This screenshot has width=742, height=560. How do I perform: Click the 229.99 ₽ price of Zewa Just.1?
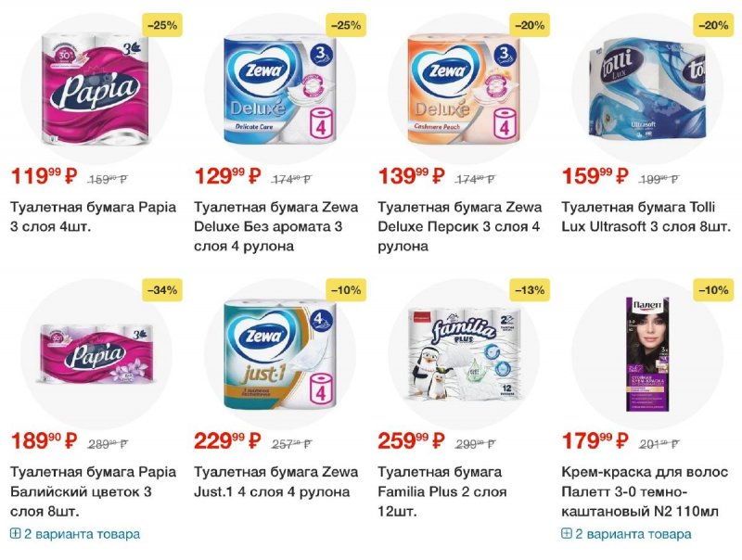click(x=227, y=440)
